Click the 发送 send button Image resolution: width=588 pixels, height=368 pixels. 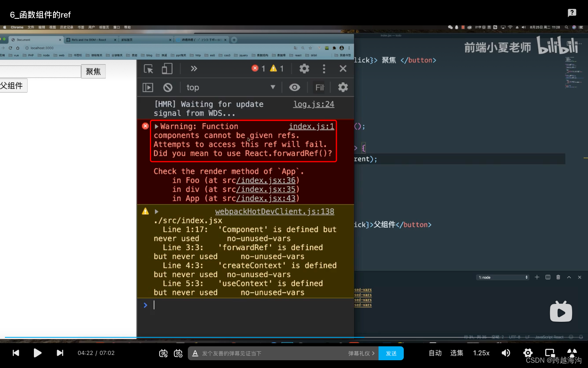[x=391, y=353]
